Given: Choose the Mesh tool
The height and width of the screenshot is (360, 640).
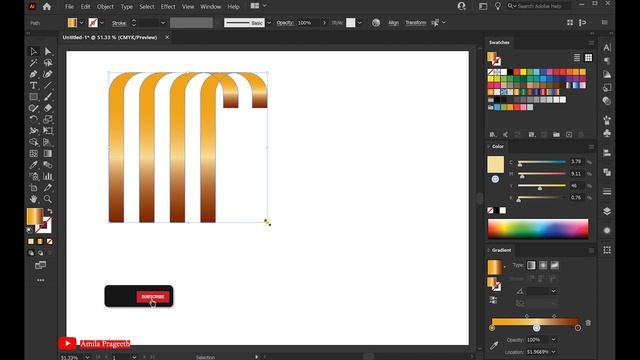Looking at the screenshot, I should [x=33, y=154].
